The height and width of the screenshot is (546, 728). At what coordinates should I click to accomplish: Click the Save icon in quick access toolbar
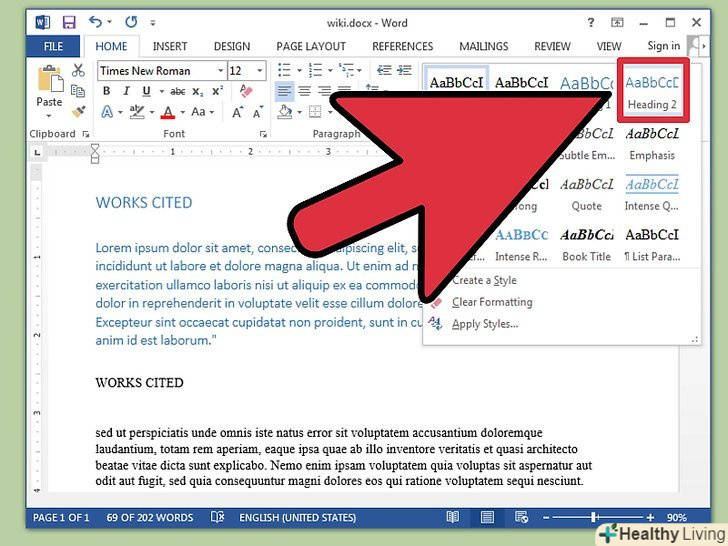(69, 22)
